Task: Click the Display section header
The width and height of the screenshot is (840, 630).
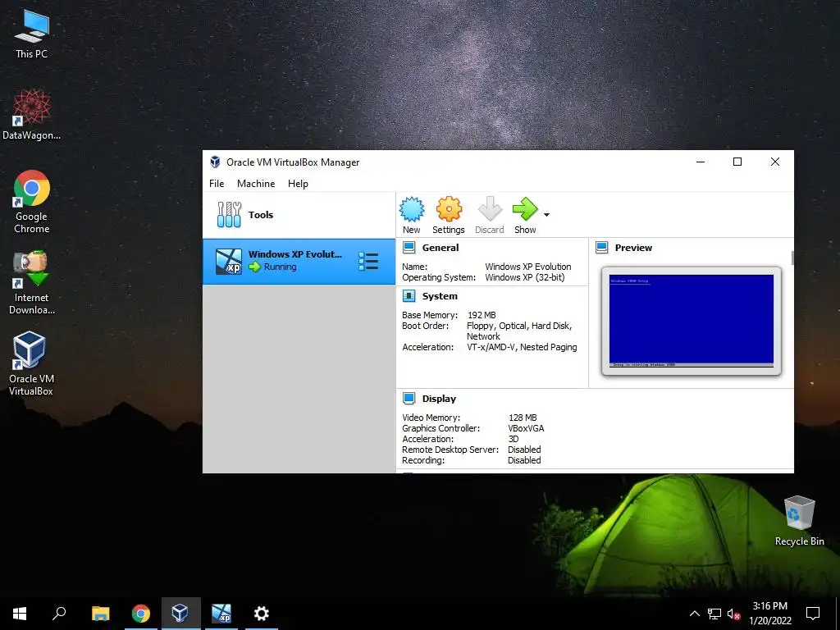Action: tap(439, 399)
